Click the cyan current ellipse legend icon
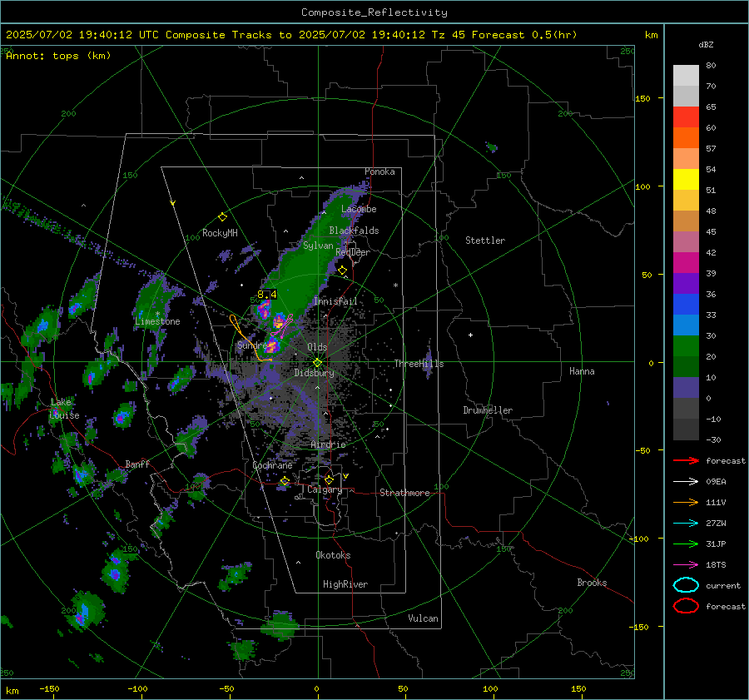749x700 pixels. [686, 585]
